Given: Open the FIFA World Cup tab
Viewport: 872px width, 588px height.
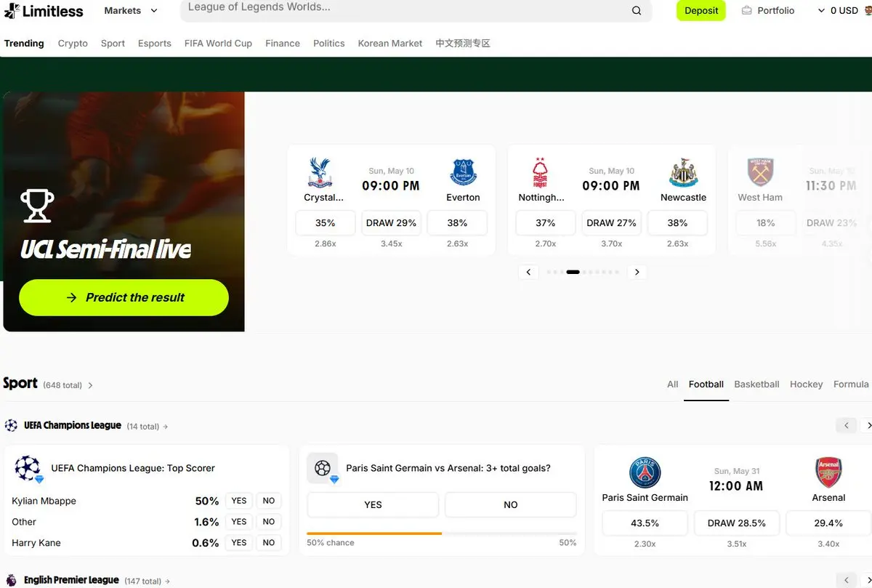Looking at the screenshot, I should pyautogui.click(x=218, y=44).
